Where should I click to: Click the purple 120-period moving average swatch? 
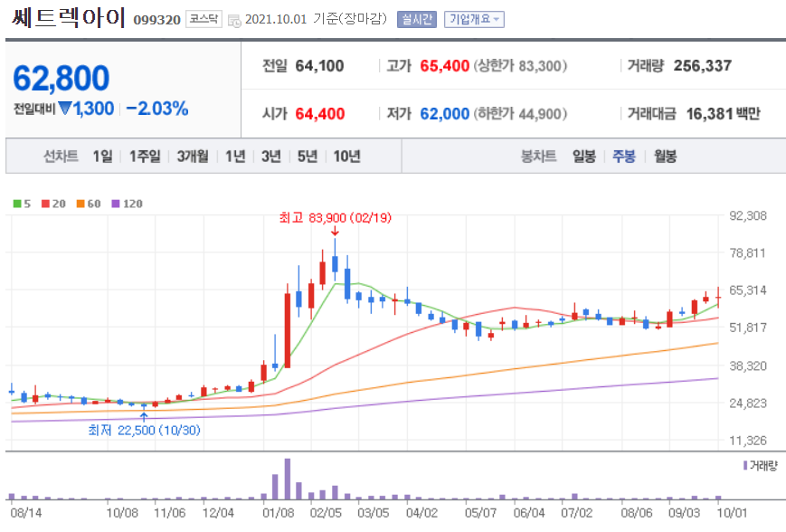[x=115, y=204]
